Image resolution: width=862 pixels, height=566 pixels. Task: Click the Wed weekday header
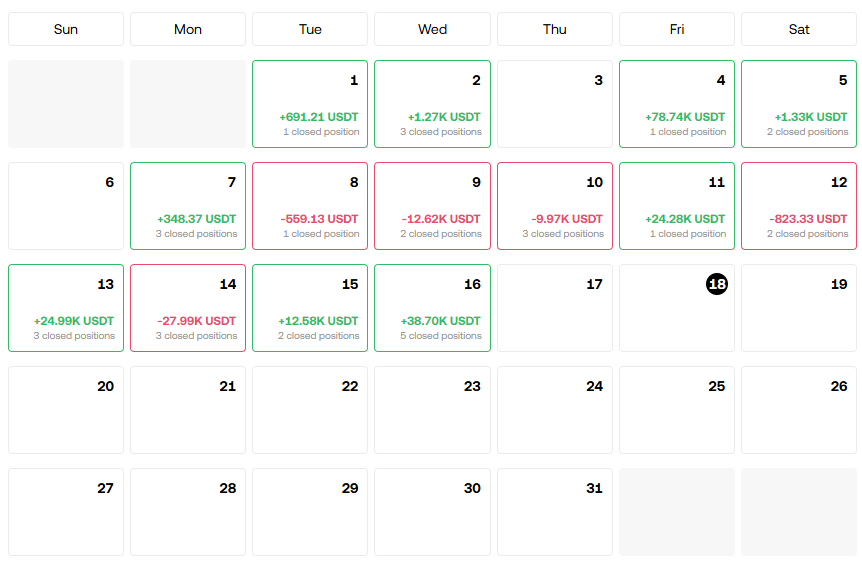point(432,29)
